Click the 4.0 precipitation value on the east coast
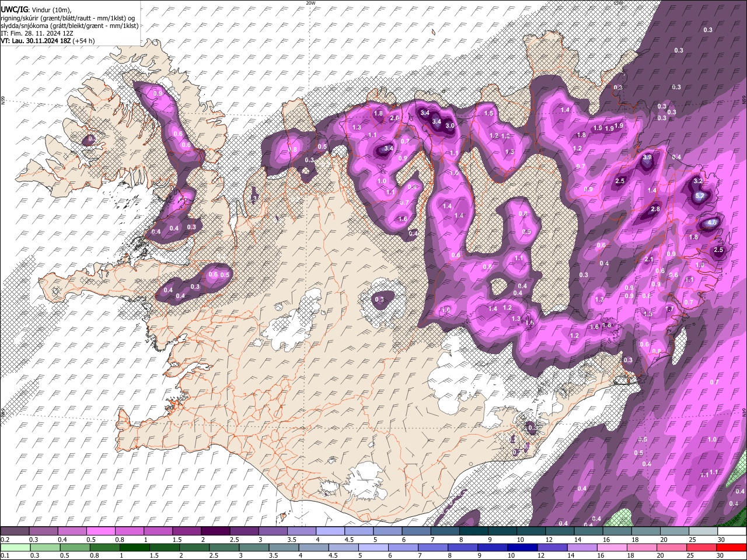747x560 pixels. (712, 223)
